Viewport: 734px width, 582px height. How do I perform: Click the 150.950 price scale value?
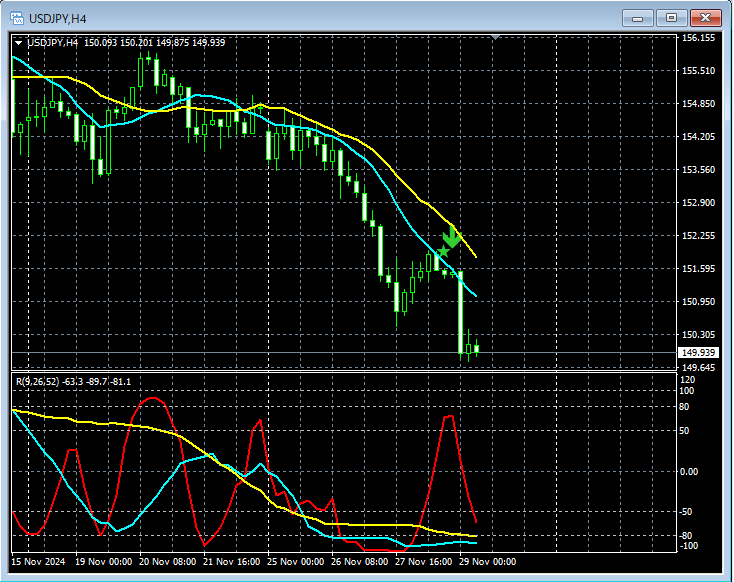[698, 302]
